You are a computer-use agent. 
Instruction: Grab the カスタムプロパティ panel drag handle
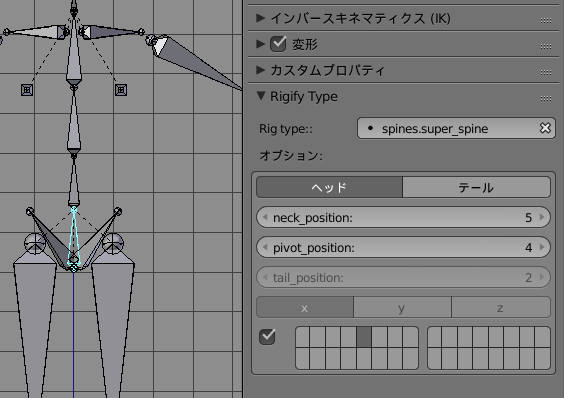tap(545, 72)
